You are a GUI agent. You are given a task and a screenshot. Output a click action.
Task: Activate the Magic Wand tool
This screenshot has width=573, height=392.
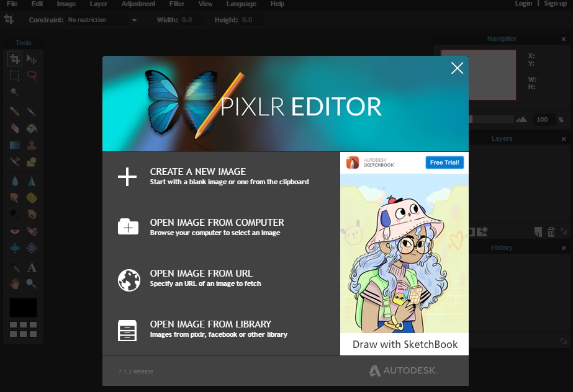15,92
